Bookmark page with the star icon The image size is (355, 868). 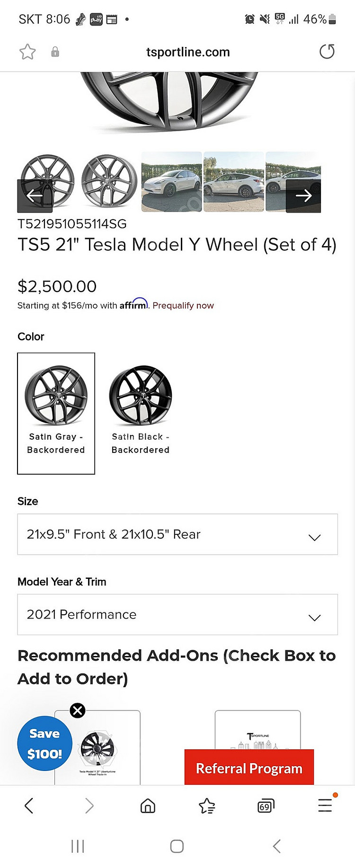[27, 52]
